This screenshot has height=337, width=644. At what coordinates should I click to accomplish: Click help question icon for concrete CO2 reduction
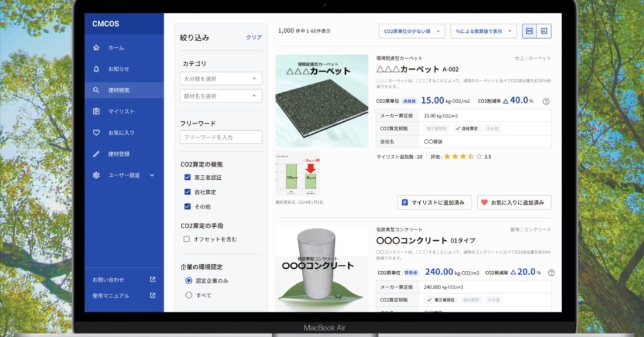pyautogui.click(x=551, y=273)
